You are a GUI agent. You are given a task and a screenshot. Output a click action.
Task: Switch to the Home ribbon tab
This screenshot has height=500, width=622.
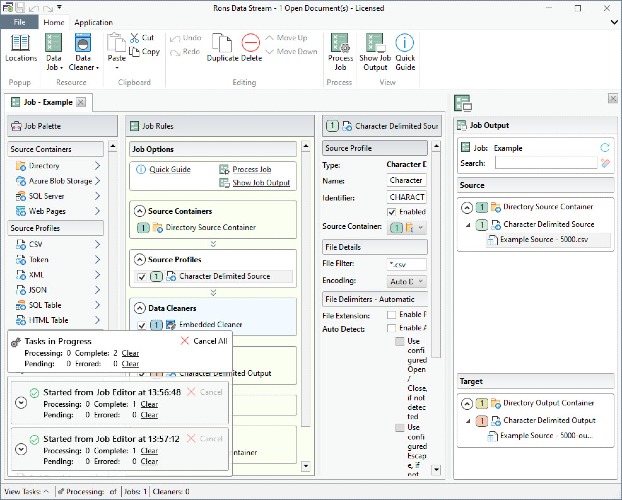(54, 23)
